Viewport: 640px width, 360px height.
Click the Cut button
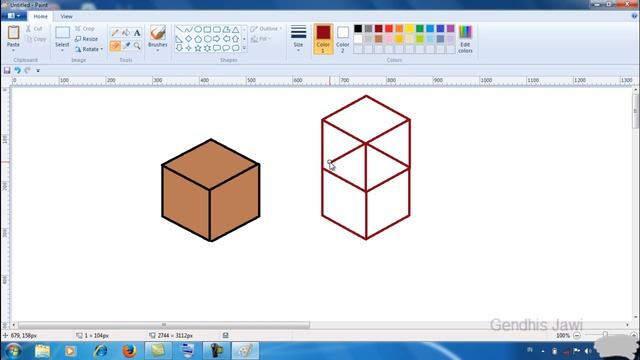coord(34,29)
